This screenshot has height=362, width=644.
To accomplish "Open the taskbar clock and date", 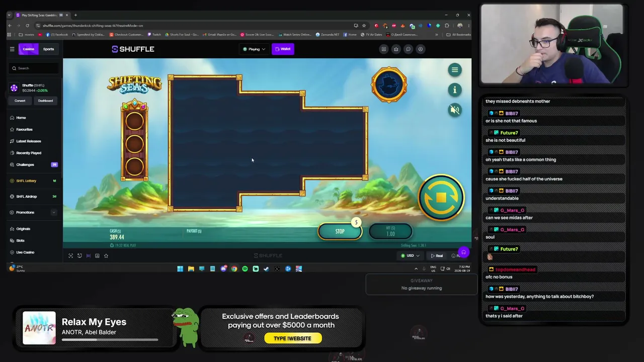I will [x=462, y=268].
